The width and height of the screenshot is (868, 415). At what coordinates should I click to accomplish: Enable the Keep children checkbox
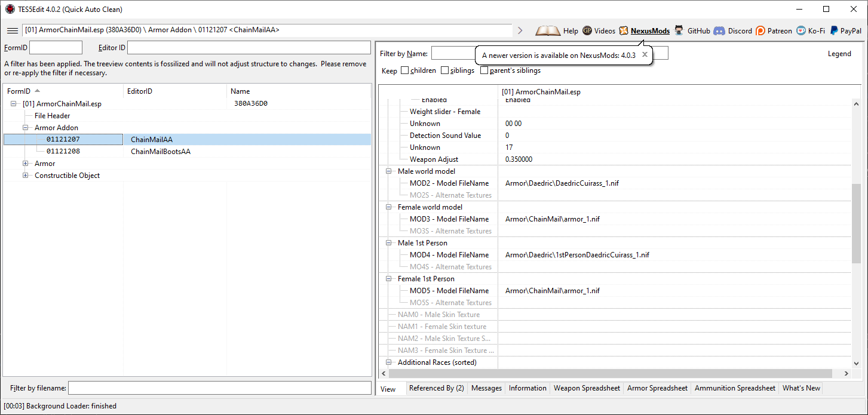(x=405, y=70)
